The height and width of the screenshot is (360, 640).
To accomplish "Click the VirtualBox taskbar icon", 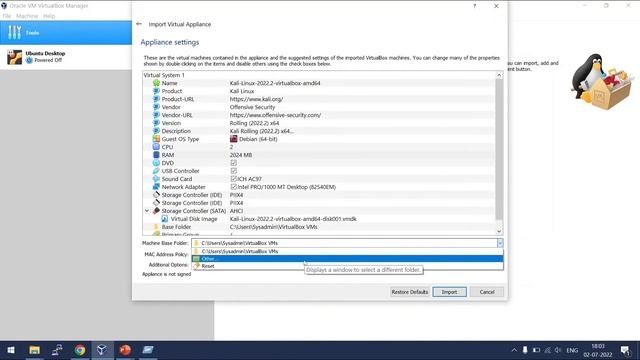I will [102, 350].
